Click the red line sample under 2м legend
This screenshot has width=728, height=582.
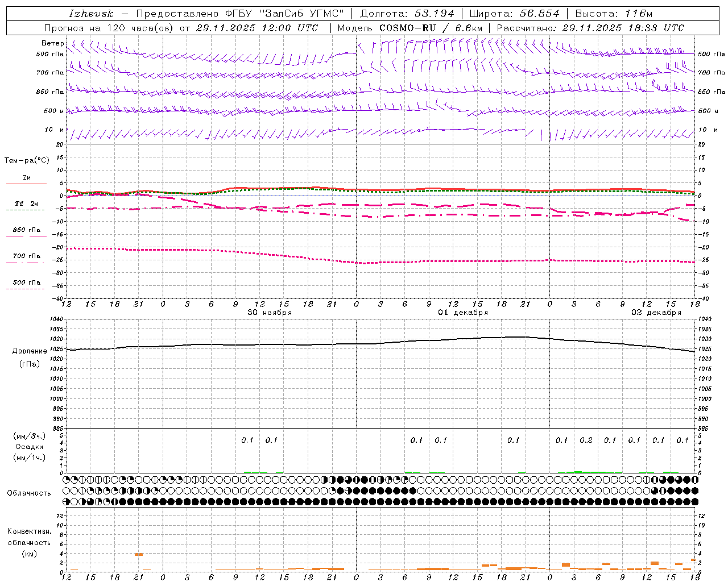(26, 184)
